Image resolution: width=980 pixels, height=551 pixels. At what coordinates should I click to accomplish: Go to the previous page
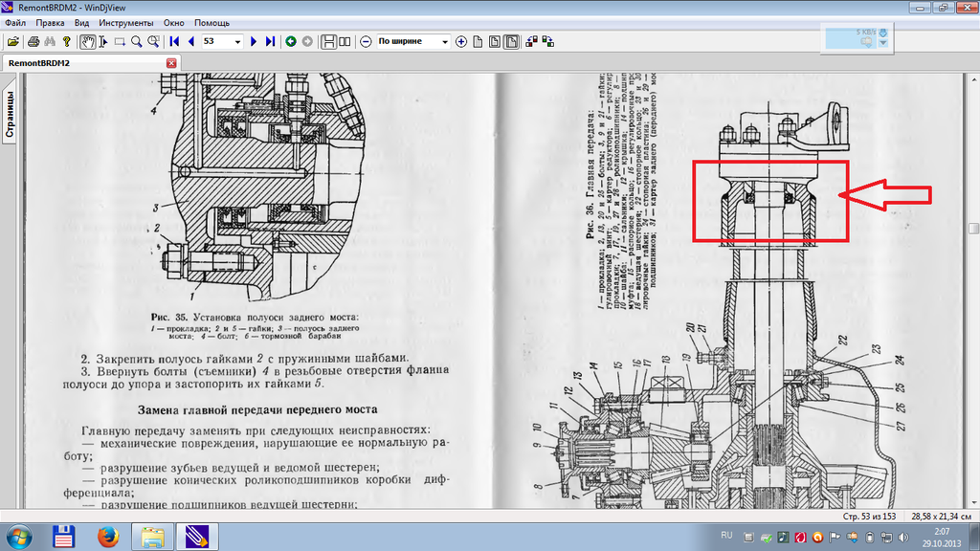pos(191,41)
